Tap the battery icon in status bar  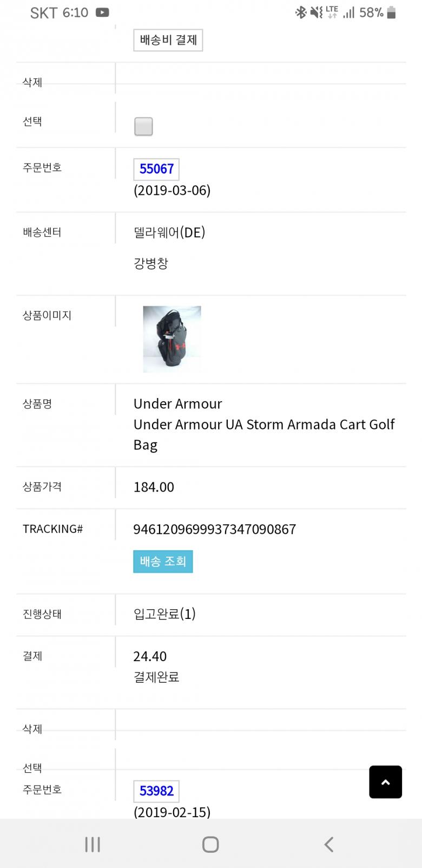pos(392,12)
